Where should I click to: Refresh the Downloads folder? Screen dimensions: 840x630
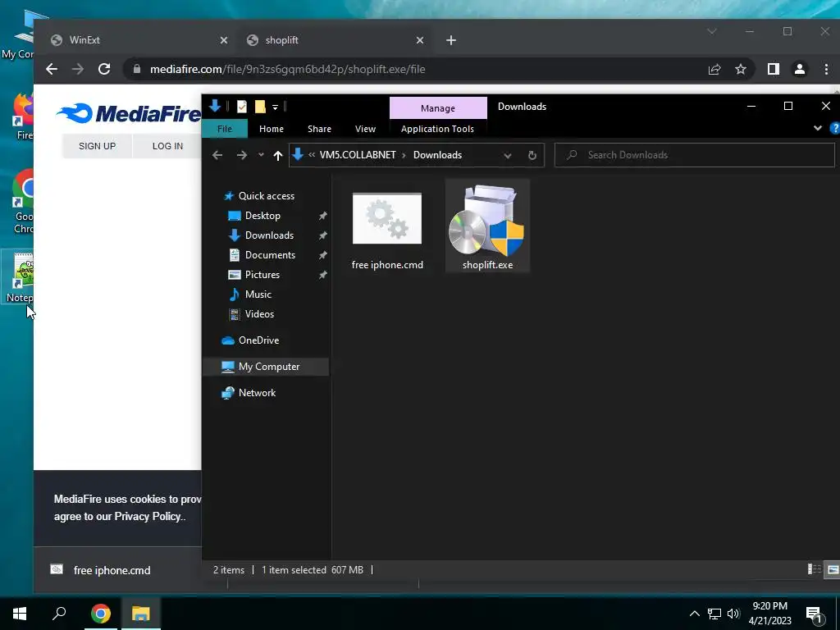click(532, 155)
